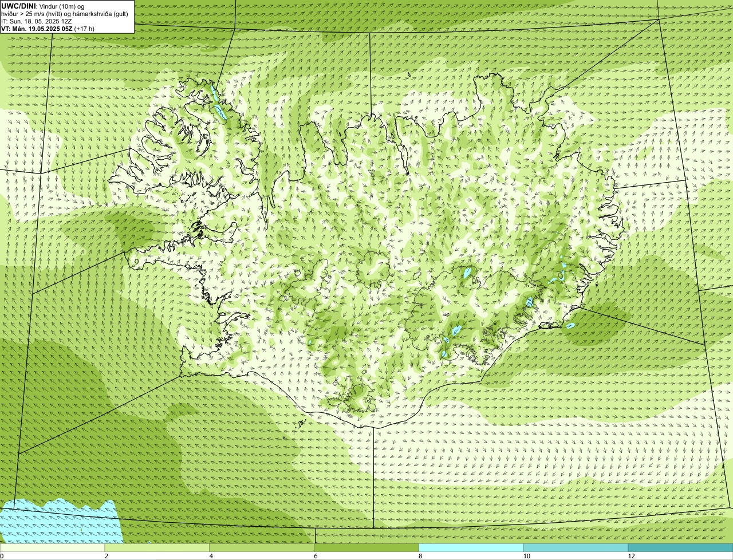Click the "VT: Mán. 19.05.2025 05Z" line
Screen dimensions: 733x560
click(x=48, y=28)
